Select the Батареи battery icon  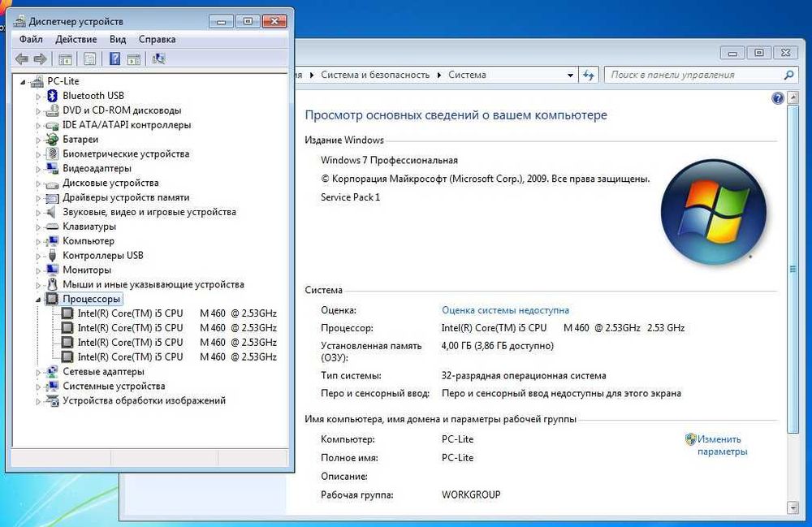coord(52,139)
